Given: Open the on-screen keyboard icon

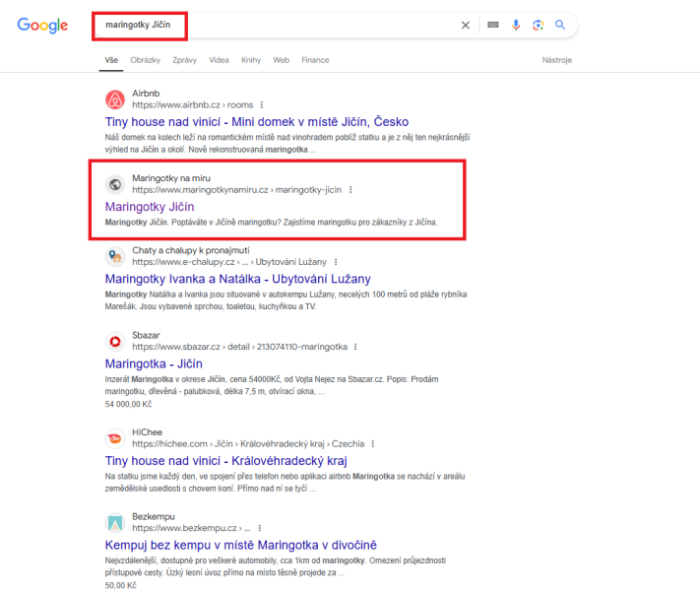Looking at the screenshot, I should pos(493,25).
